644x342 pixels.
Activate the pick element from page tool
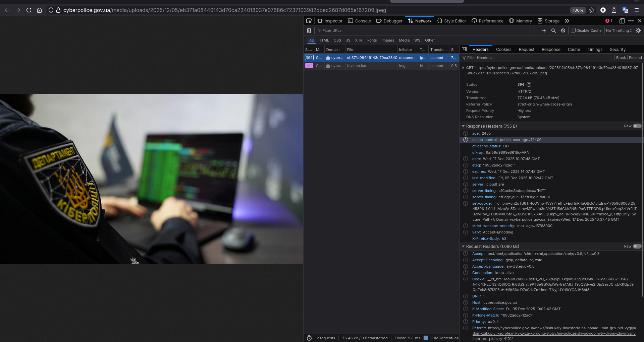click(309, 21)
